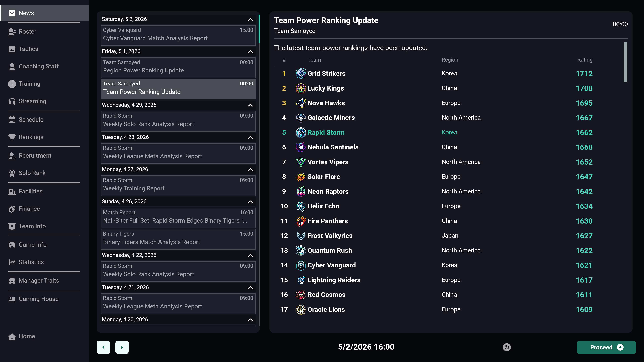Open Streaming via the headset icon
Image resolution: width=644 pixels, height=362 pixels.
(x=12, y=101)
